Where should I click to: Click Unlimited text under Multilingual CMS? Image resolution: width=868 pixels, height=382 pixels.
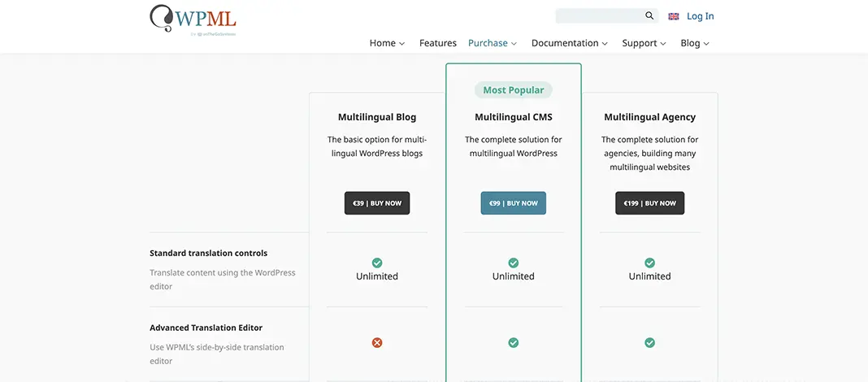513,276
